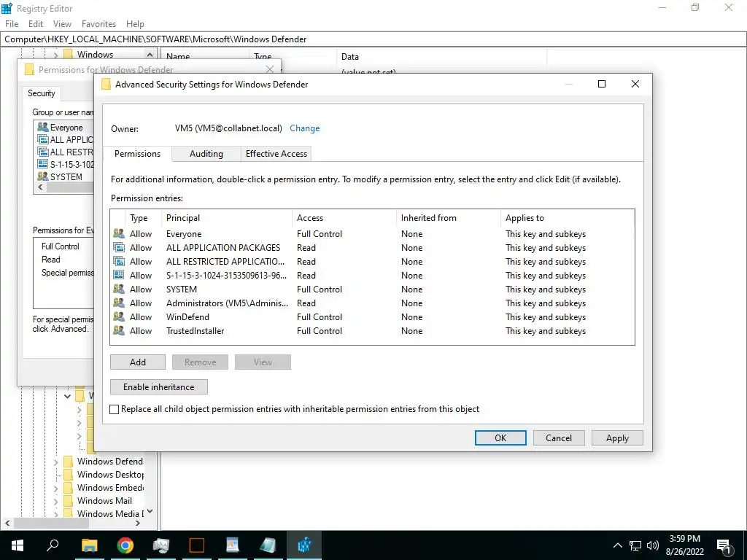Click the TrustedInstaller entry user icon
Screen dimensions: 747x560
[119, 330]
